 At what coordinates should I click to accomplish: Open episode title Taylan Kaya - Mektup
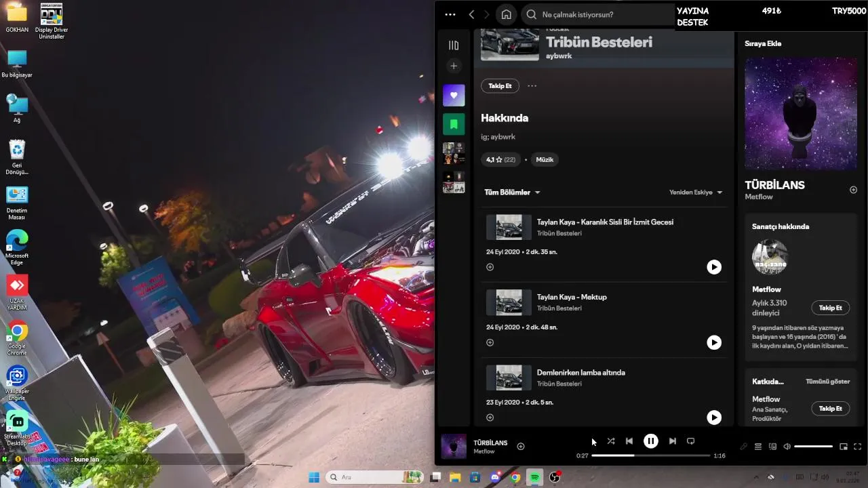(572, 297)
